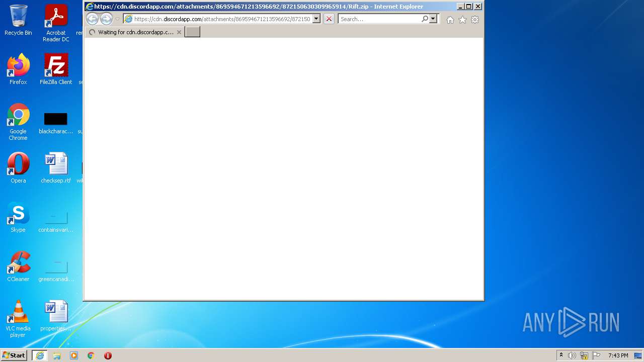Launch Google Chrome from desktop
644x362 pixels.
point(18,122)
